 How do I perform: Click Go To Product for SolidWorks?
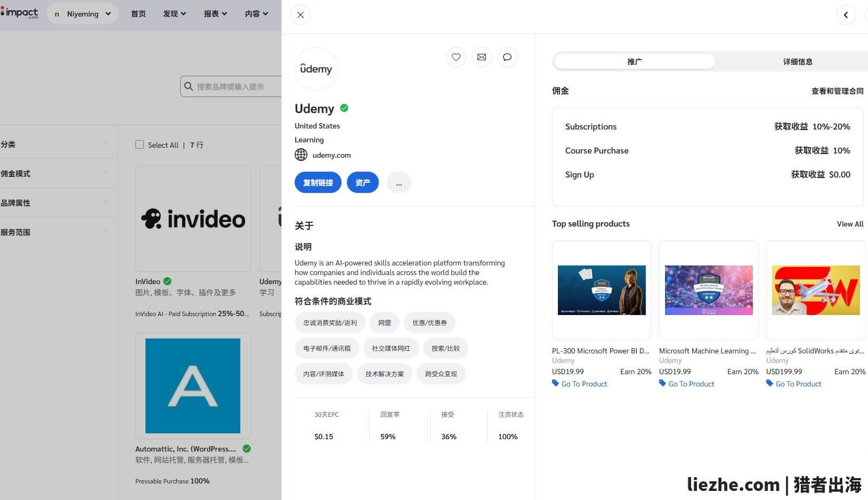798,384
